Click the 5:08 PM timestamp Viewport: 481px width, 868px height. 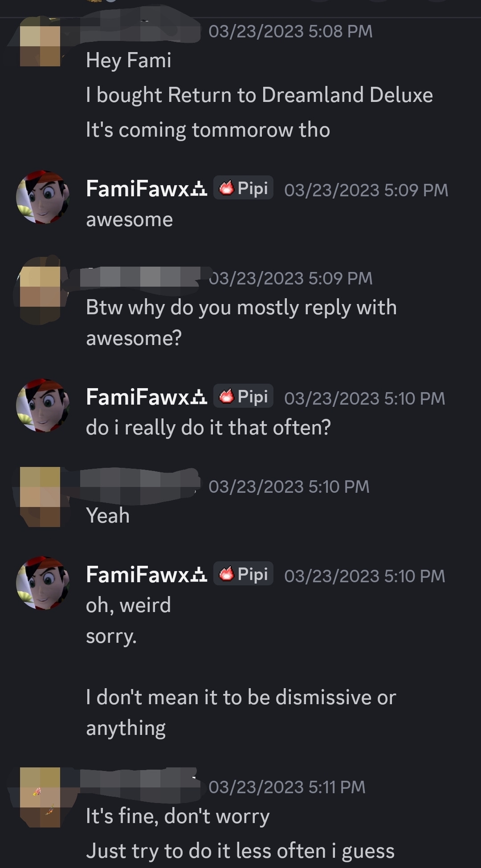point(290,31)
